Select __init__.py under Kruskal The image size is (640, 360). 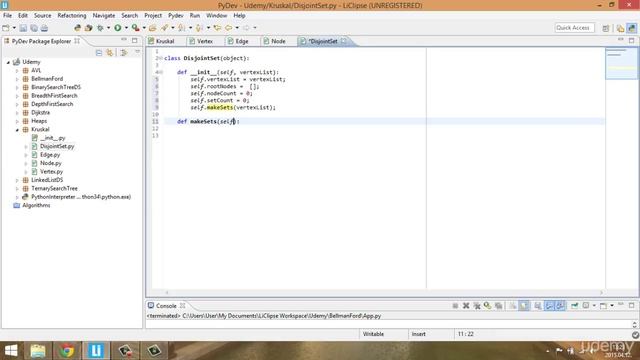point(53,138)
